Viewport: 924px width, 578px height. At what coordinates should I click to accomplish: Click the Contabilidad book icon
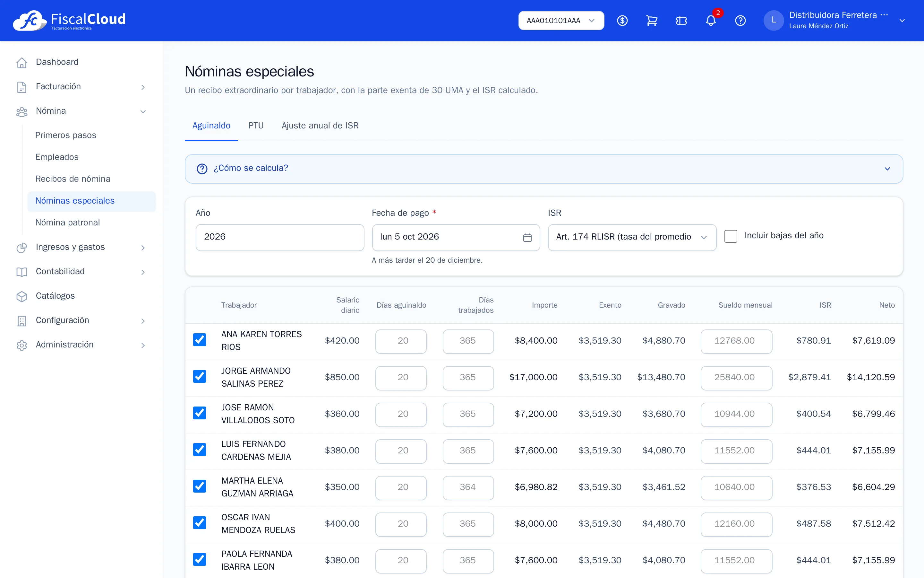pos(22,272)
